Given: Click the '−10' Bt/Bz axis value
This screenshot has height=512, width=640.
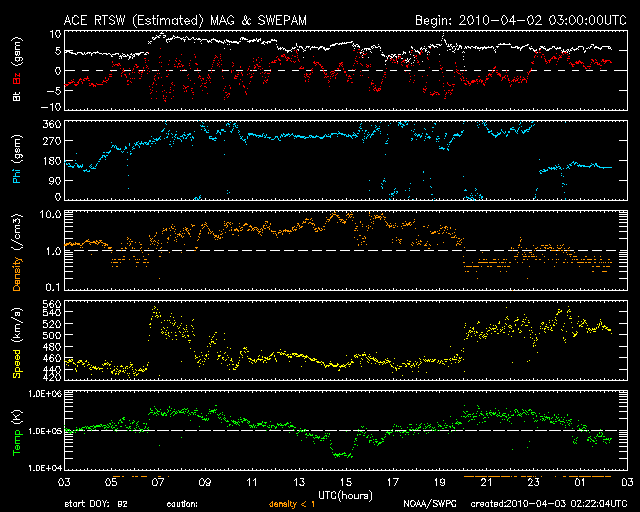Looking at the screenshot, I should click(51, 107).
